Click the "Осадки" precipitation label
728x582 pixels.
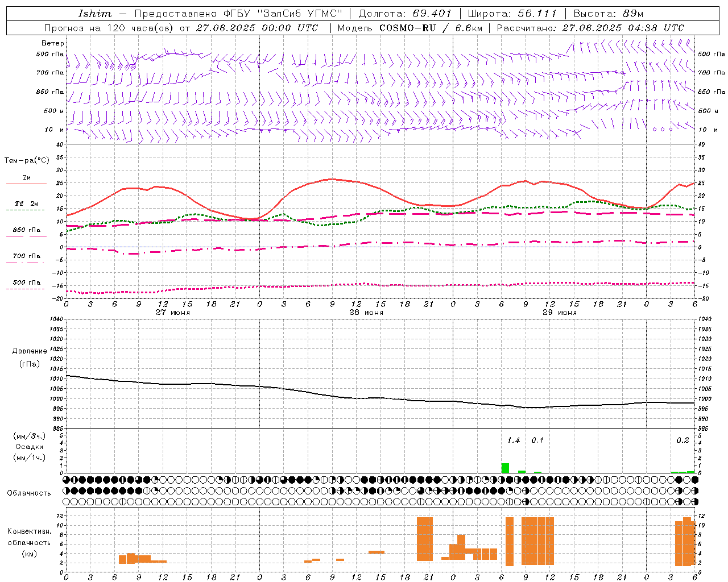[30, 447]
